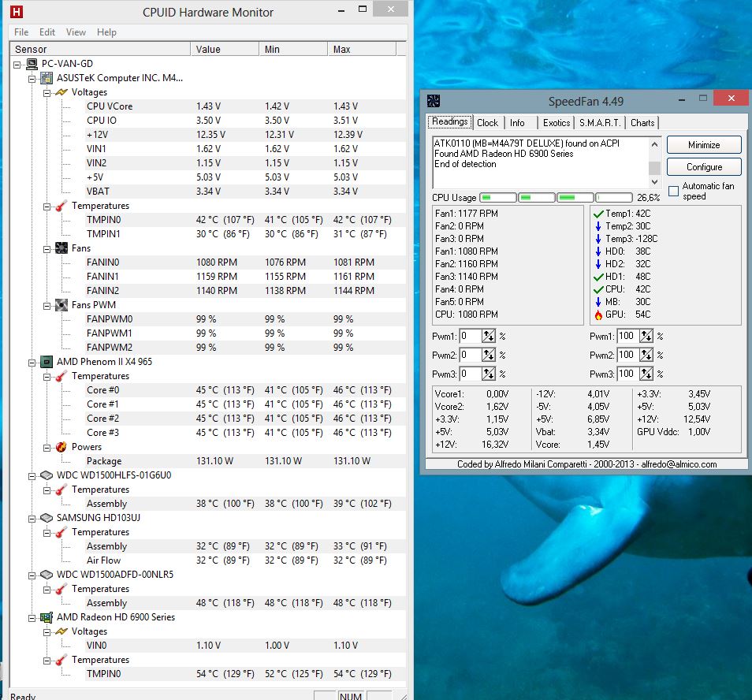Open the Exotics tab in SpeedFan
This screenshot has height=700, width=752.
557,123
